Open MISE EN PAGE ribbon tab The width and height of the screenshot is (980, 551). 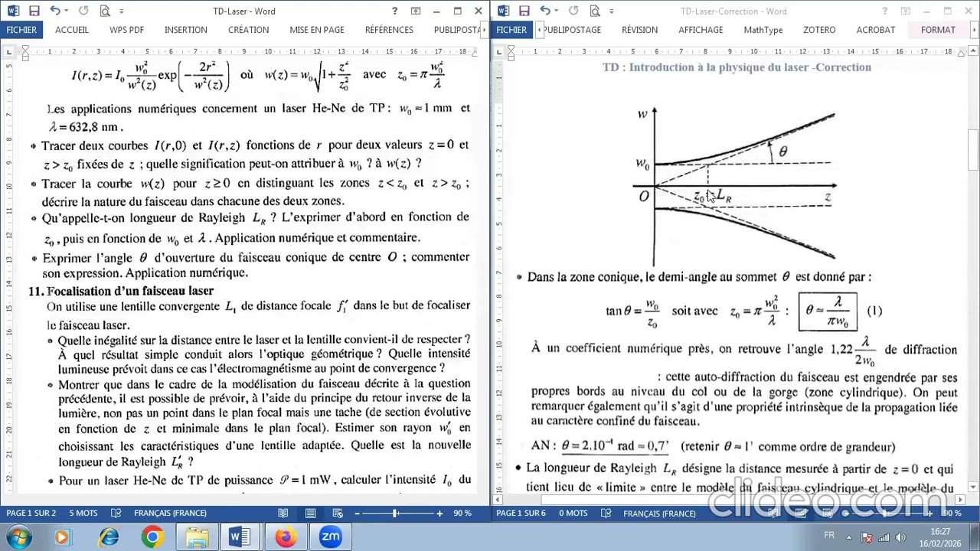pos(316,30)
